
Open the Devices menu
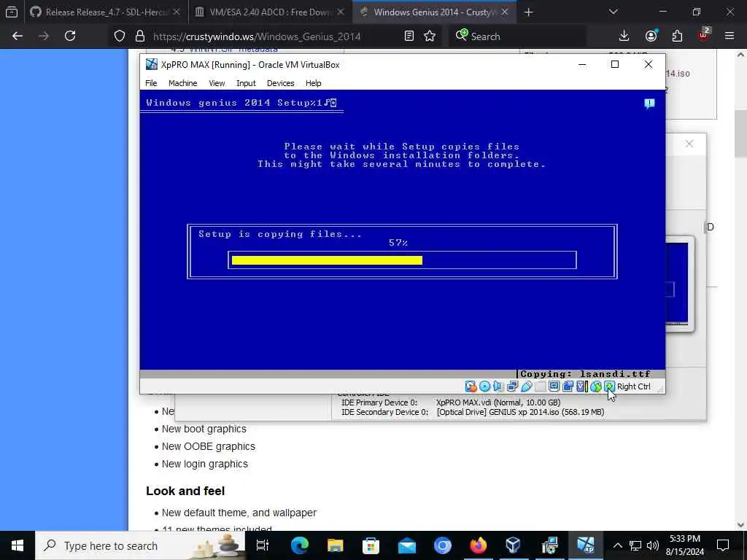tap(281, 83)
